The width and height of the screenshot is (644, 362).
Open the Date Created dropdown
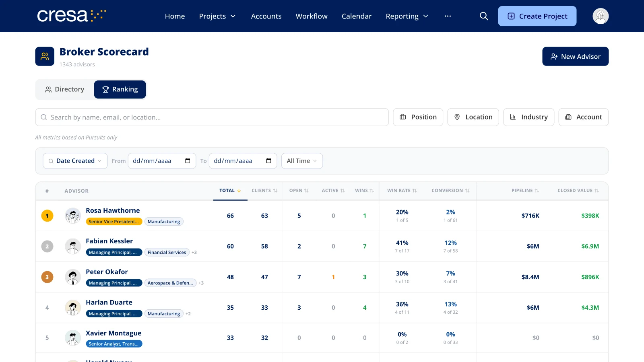click(75, 161)
